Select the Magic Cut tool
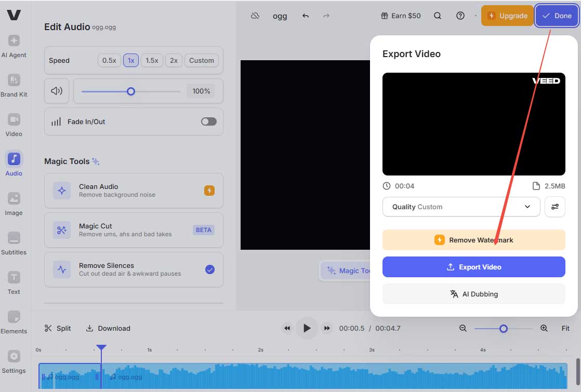This screenshot has width=581, height=392. point(134,230)
